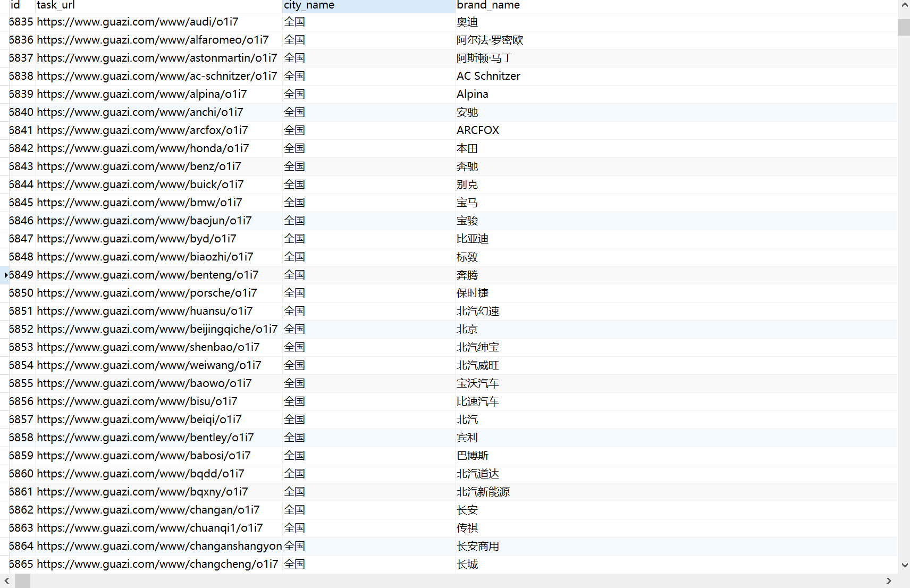Select brand cell 北汽道达
Viewport: 910px width, 588px height.
[x=676, y=474]
